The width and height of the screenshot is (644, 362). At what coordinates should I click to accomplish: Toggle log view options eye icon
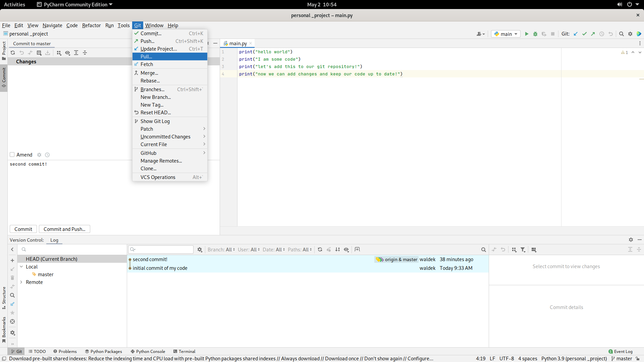coord(346,249)
